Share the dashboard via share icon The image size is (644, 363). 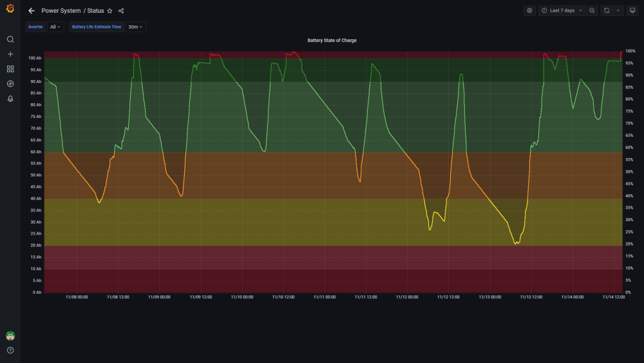pyautogui.click(x=121, y=11)
